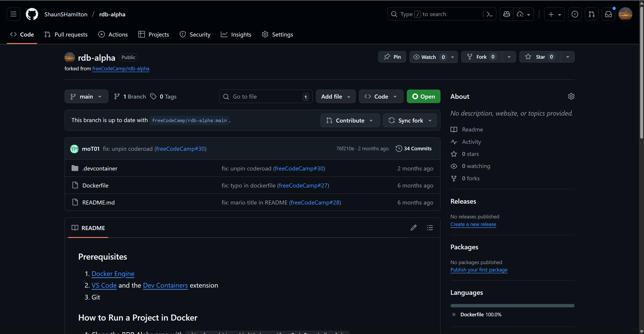The image size is (644, 334).
Task: Expand the main branch selector
Action: (86, 97)
